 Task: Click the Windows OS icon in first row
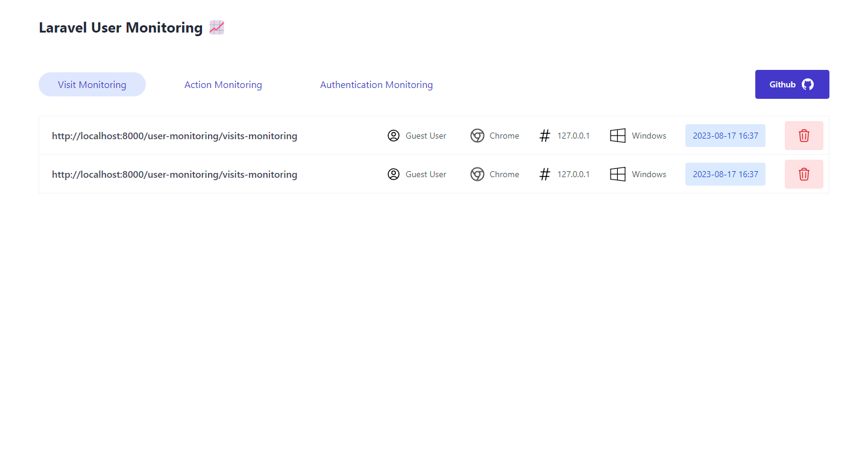pos(618,136)
